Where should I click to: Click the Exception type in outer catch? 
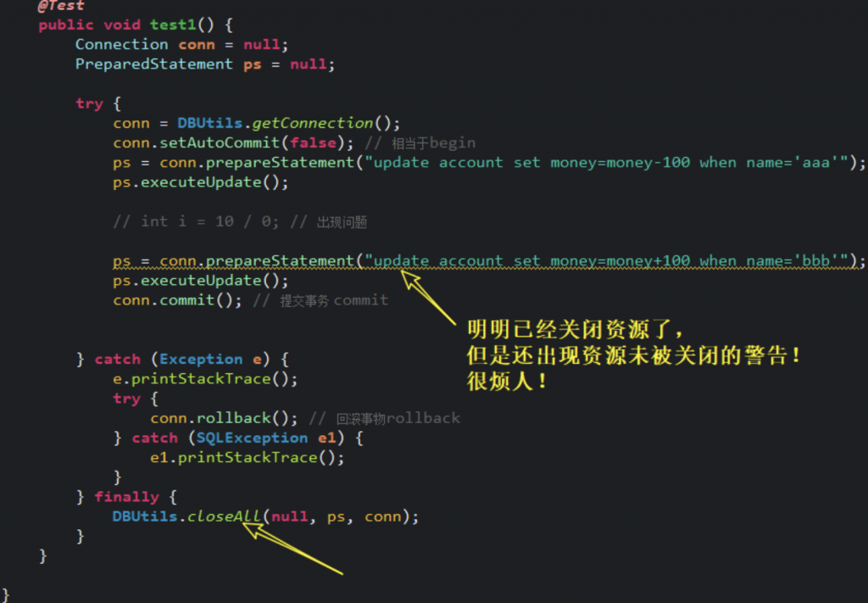point(201,359)
